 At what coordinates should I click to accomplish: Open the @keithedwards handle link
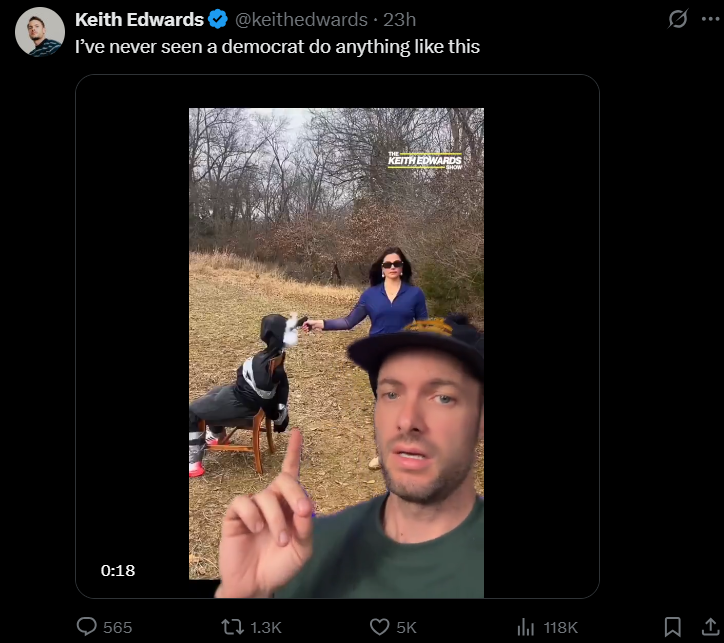[301, 19]
